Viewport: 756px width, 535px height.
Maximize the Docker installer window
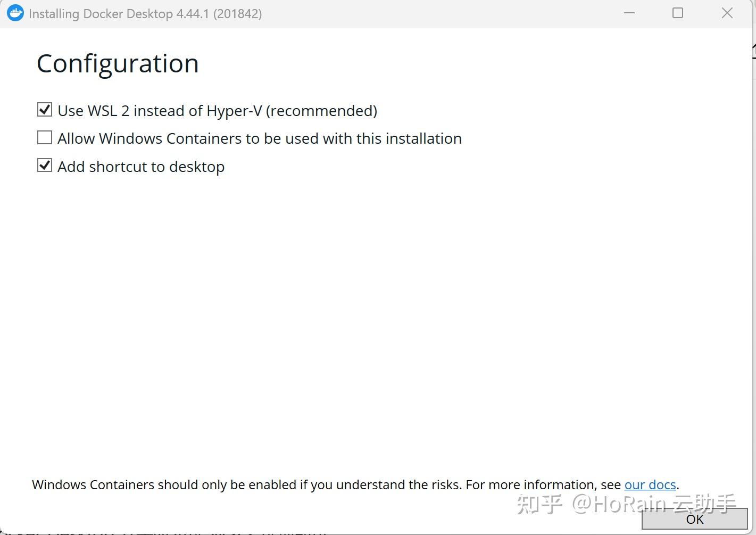pyautogui.click(x=677, y=13)
